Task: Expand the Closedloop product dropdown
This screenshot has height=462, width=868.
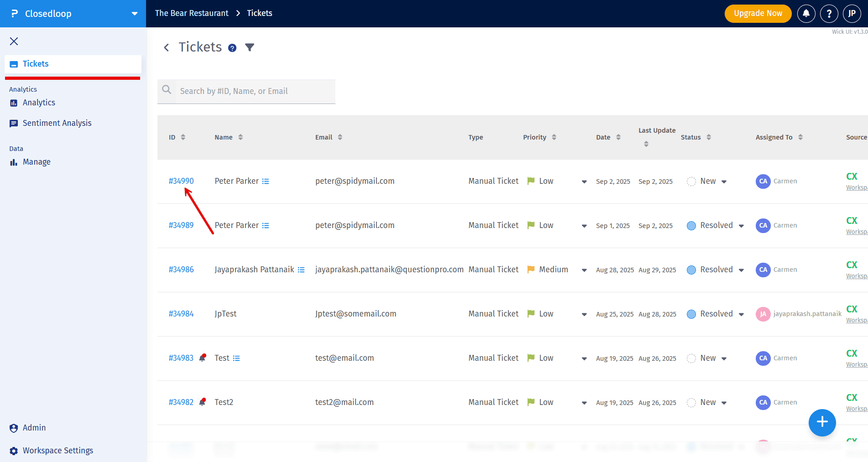Action: 135,14
